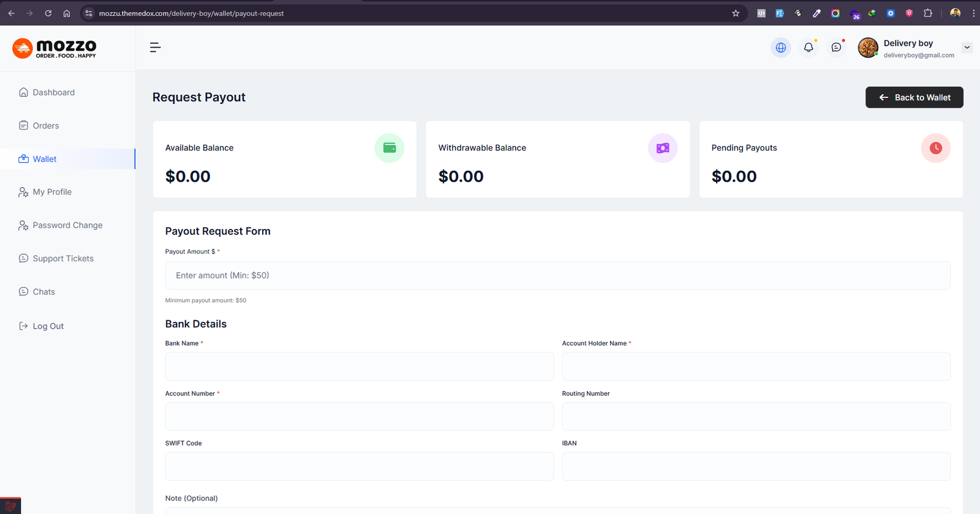Click the green Available Balance wallet icon

pyautogui.click(x=389, y=148)
